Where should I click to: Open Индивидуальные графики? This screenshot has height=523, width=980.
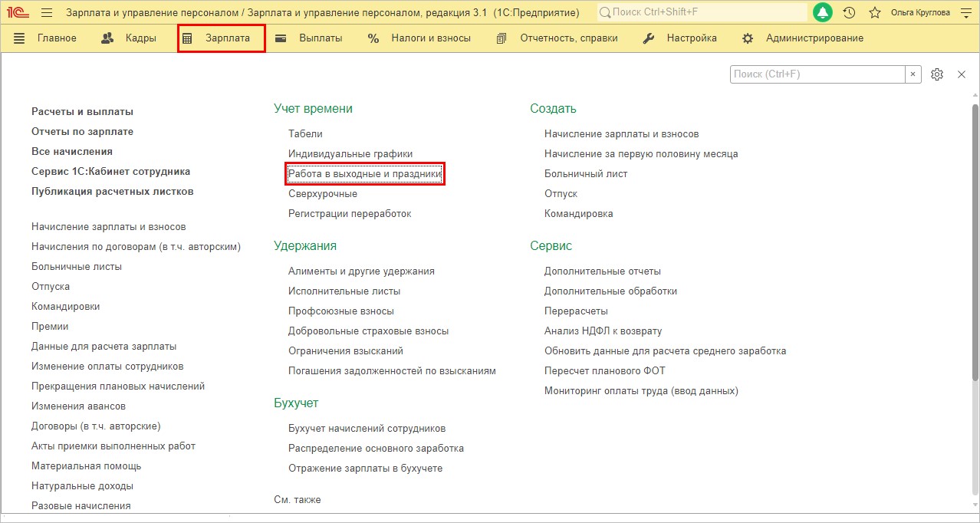[x=350, y=153]
